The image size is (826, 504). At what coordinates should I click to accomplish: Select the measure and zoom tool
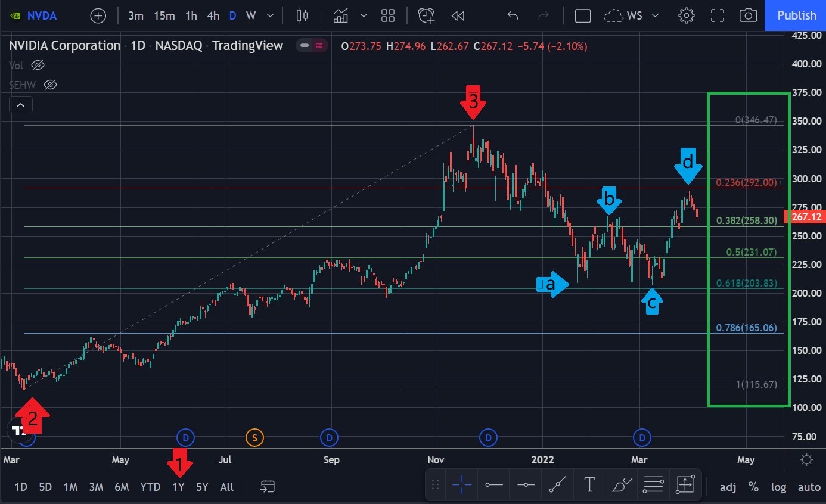685,485
